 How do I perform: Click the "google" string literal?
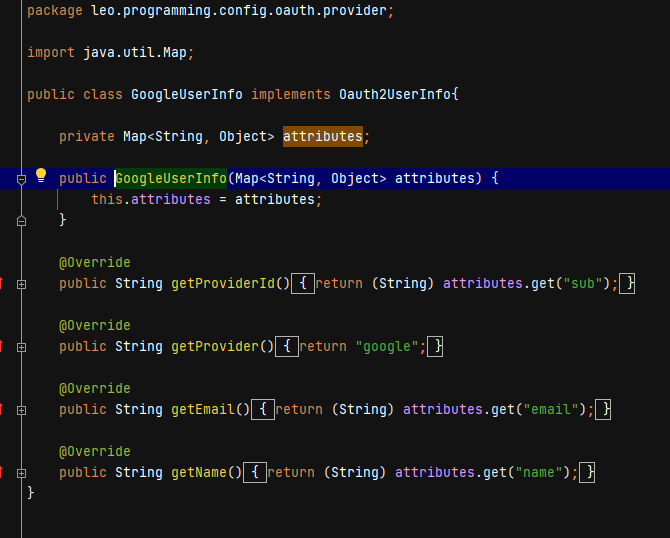[x=387, y=347]
